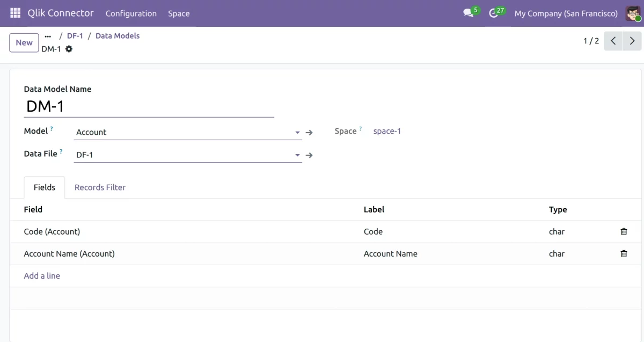644x342 pixels.
Task: Expand the breadcrumb ellipsis menu
Action: point(48,36)
